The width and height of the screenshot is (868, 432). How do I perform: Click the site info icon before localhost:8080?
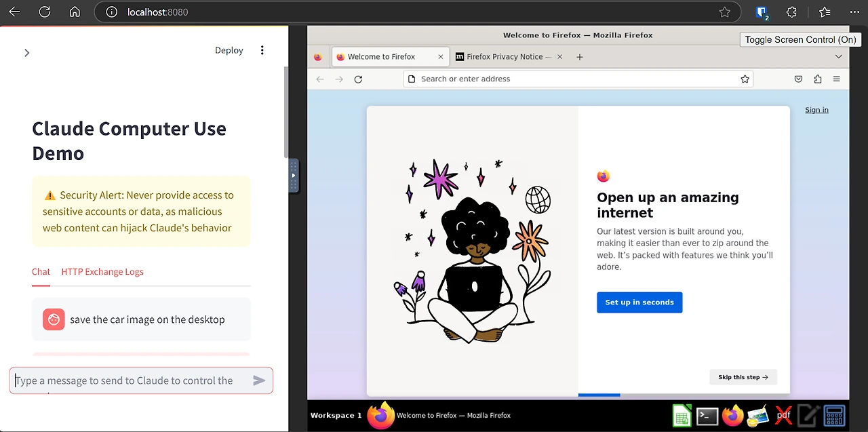pos(113,12)
